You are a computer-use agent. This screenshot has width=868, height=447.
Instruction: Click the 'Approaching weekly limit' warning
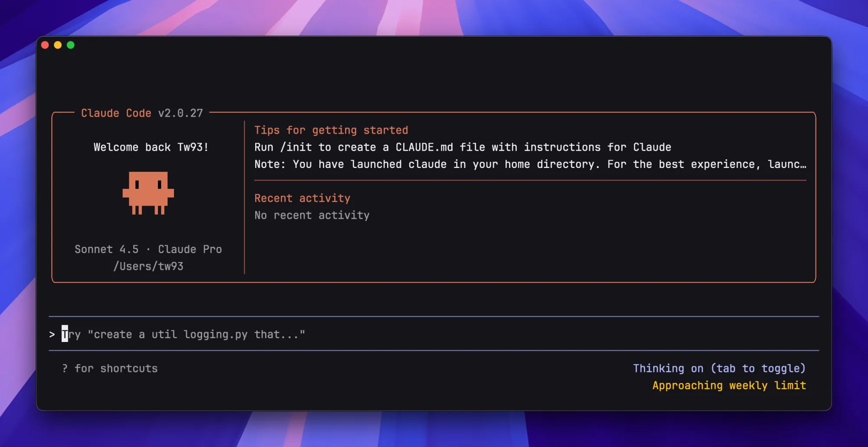click(x=729, y=385)
